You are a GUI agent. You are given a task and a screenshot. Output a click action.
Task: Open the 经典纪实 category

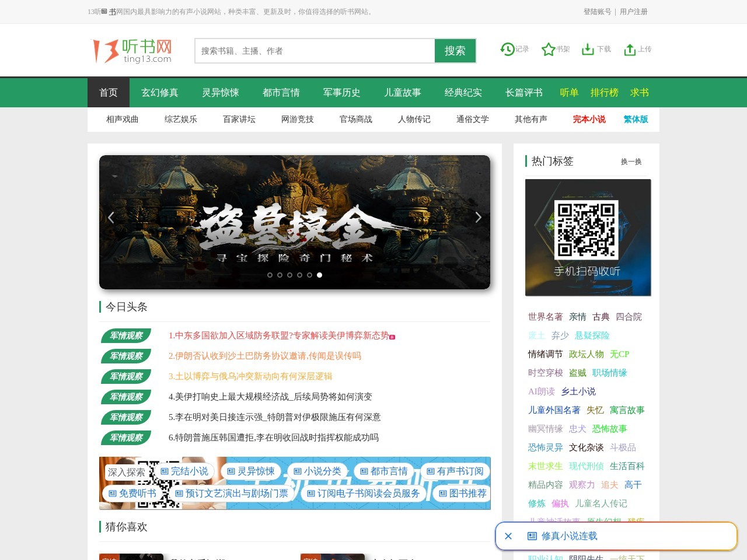463,93
